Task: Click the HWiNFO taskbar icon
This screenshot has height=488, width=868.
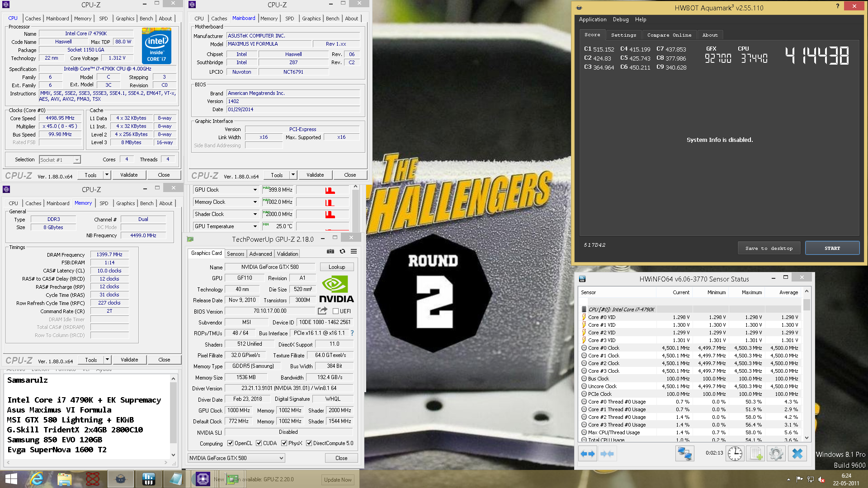Action: (148, 479)
